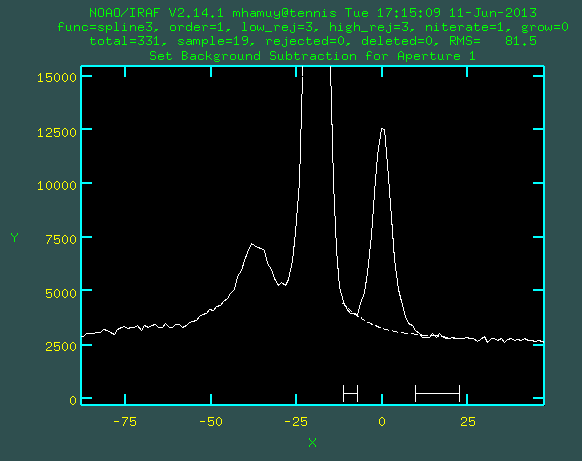Click the 12500 Y-axis tick label

click(57, 132)
